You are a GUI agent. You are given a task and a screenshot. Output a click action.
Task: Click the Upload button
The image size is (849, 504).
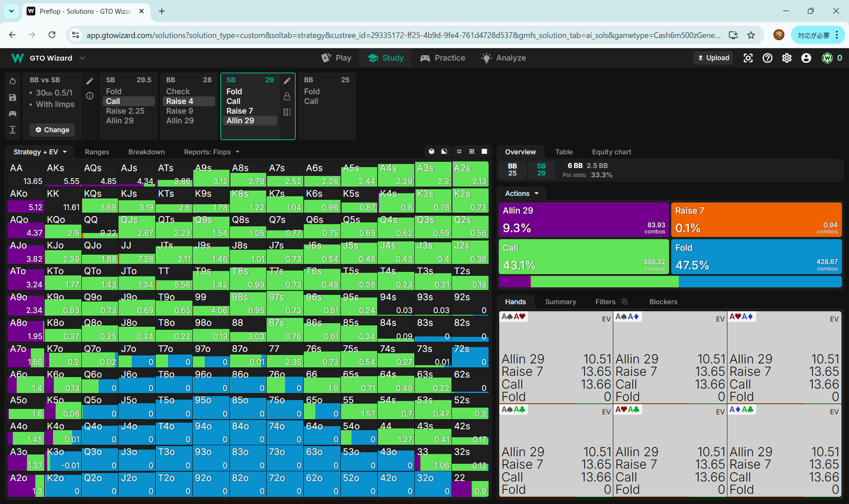click(x=713, y=58)
